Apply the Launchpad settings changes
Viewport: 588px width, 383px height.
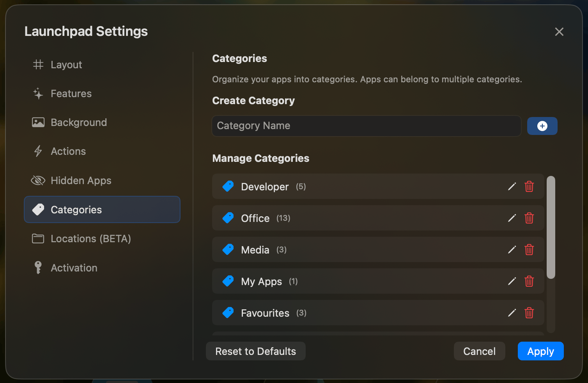click(x=540, y=351)
